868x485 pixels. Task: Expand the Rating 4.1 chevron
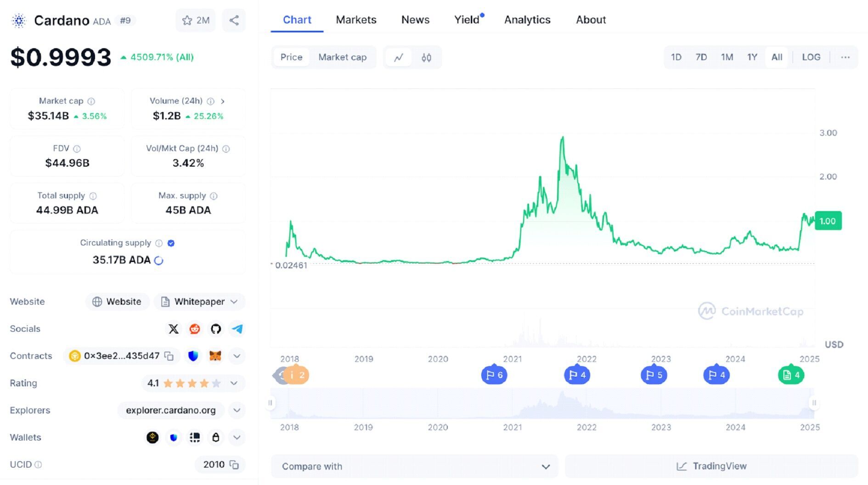tap(234, 383)
